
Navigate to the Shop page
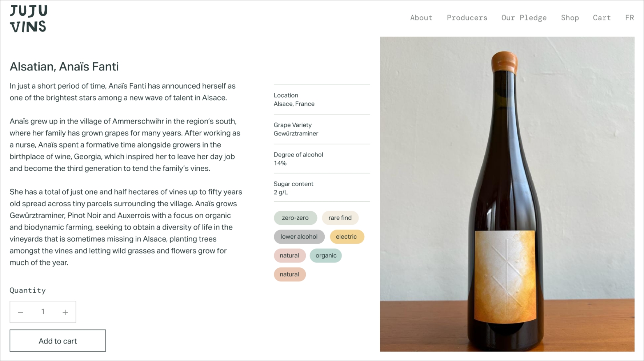[570, 18]
